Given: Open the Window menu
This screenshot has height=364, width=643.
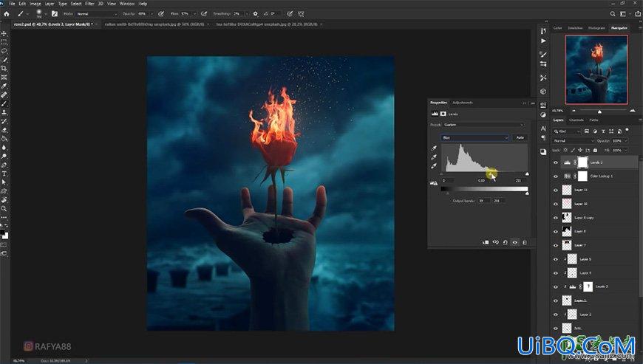Looking at the screenshot, I should (126, 3).
